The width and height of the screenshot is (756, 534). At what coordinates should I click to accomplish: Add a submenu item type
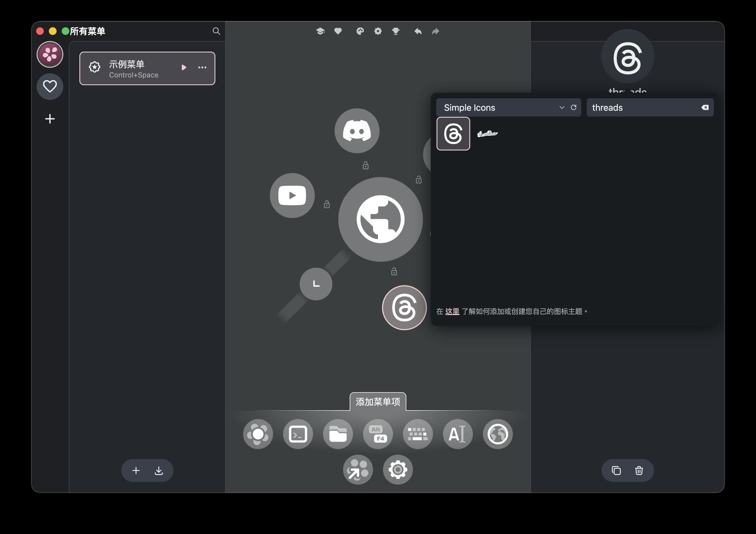[x=258, y=434]
